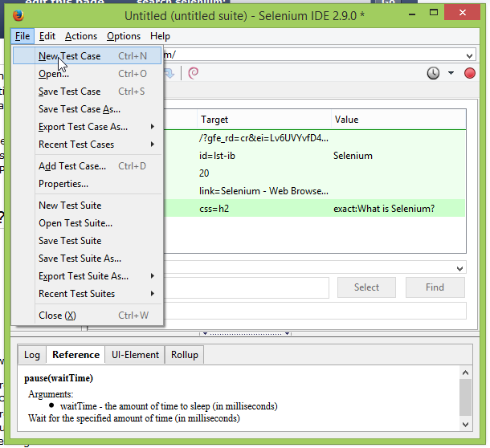Open the Base URL dropdown arrow
Image resolution: width=490 pixels, height=448 pixels.
pyautogui.click(x=469, y=56)
